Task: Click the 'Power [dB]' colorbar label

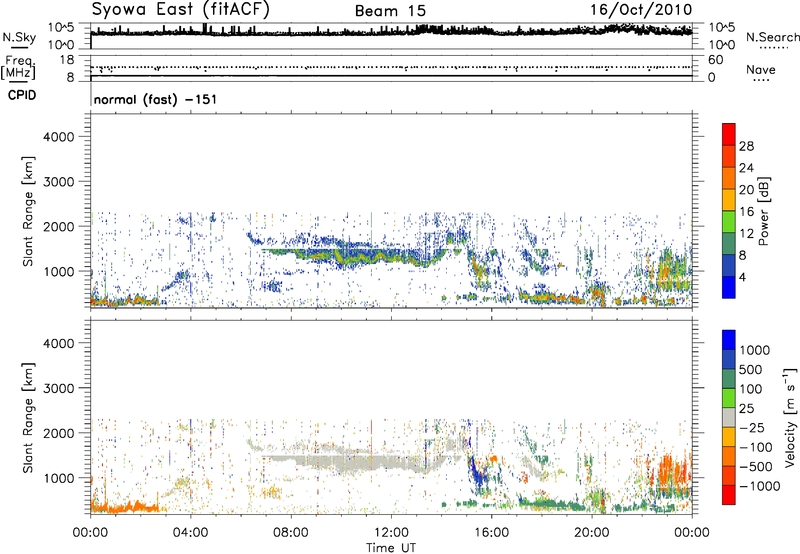Action: pos(763,211)
